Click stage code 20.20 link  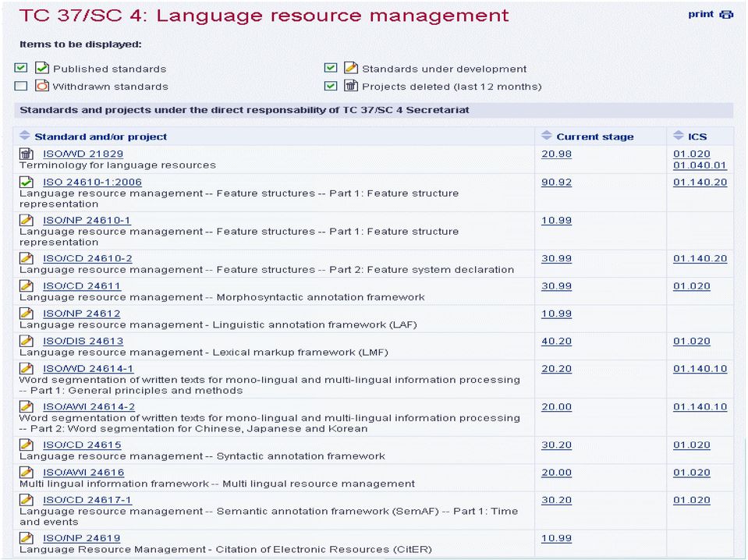pyautogui.click(x=556, y=369)
